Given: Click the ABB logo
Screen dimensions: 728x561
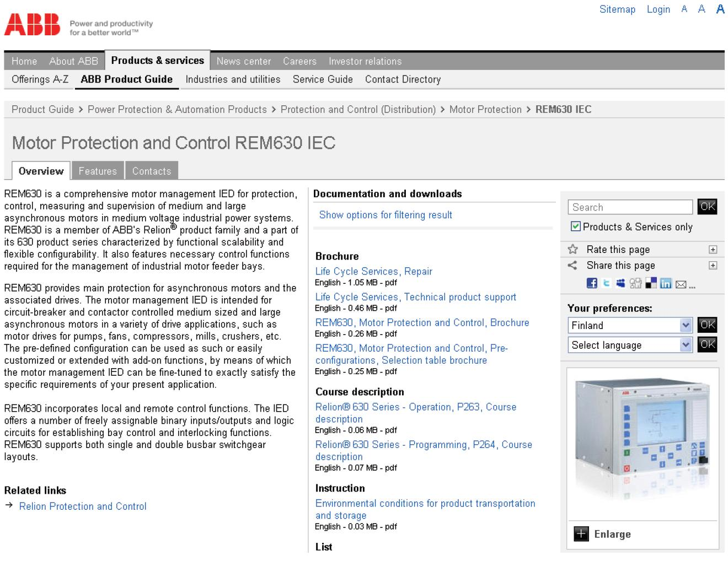Looking at the screenshot, I should (x=32, y=25).
